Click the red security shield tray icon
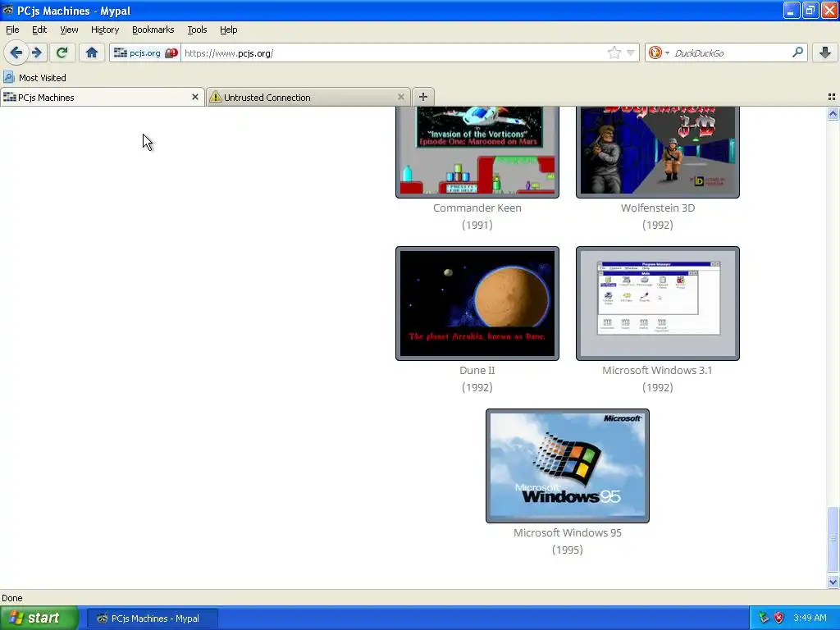Viewport: 840px width, 630px height. pyautogui.click(x=779, y=618)
